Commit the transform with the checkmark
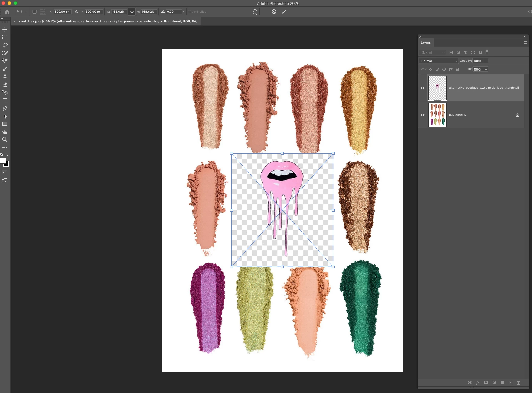 coord(283,12)
